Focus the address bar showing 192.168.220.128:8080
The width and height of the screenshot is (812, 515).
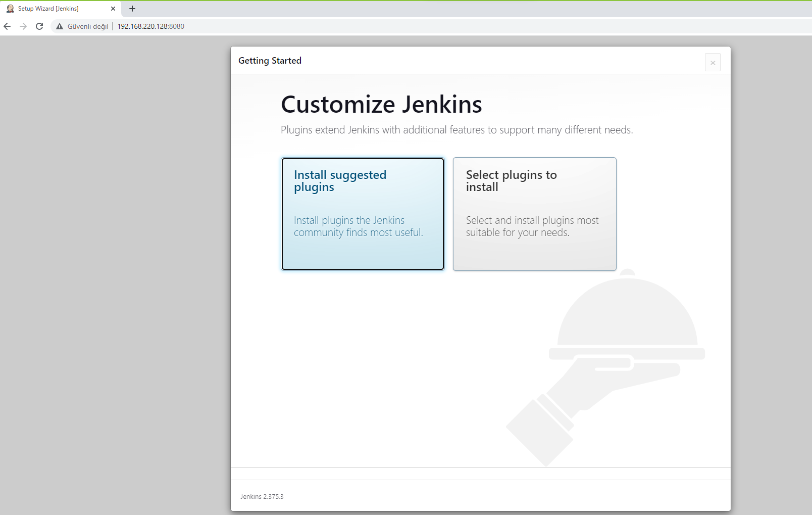coord(151,26)
